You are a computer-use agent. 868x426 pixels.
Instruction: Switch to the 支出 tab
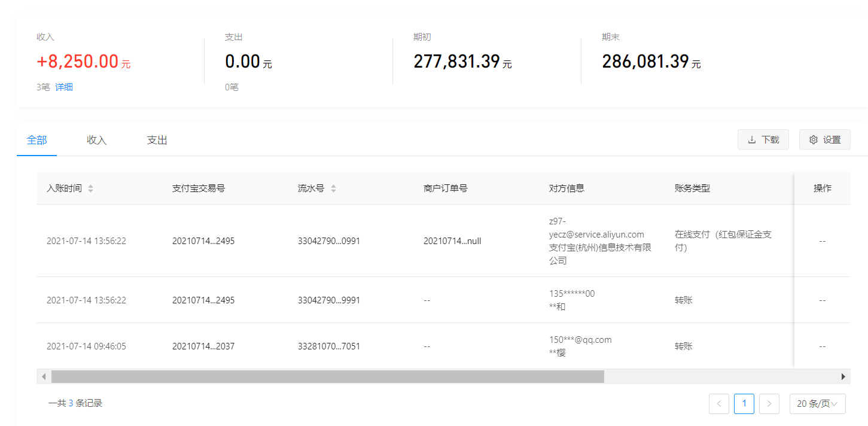[157, 140]
